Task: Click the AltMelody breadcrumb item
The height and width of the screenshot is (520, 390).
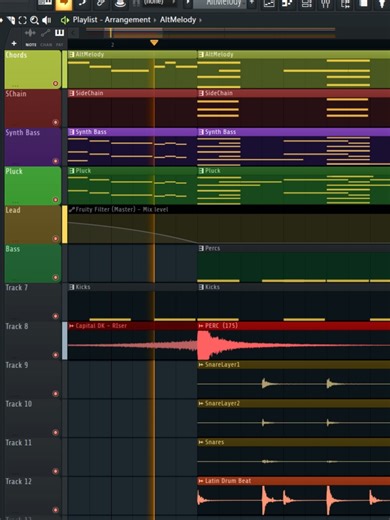Action: pos(178,20)
